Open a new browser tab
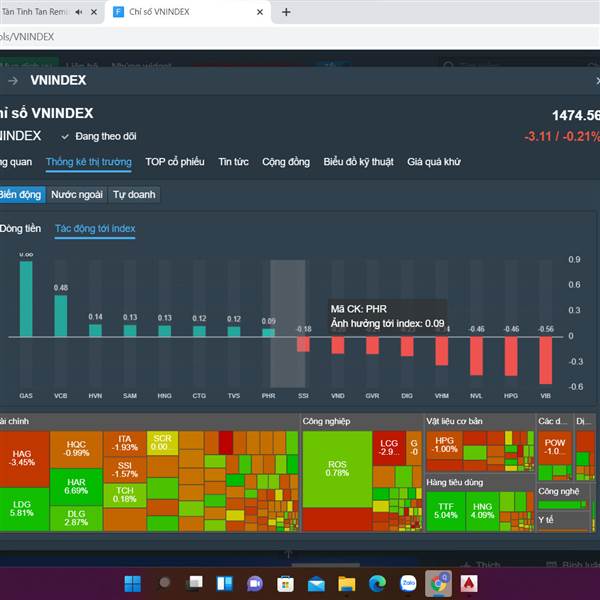 coord(286,12)
